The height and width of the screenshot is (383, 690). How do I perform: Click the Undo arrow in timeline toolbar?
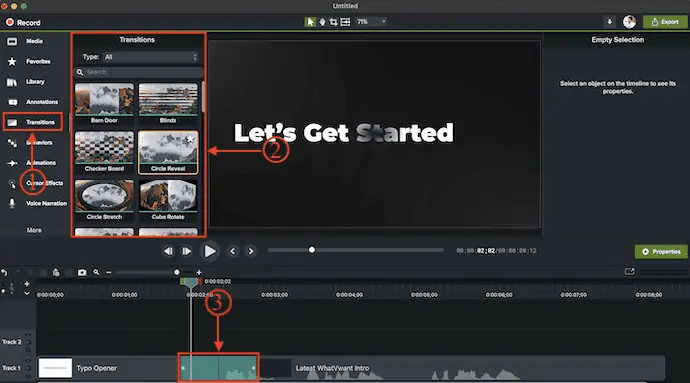(4, 273)
